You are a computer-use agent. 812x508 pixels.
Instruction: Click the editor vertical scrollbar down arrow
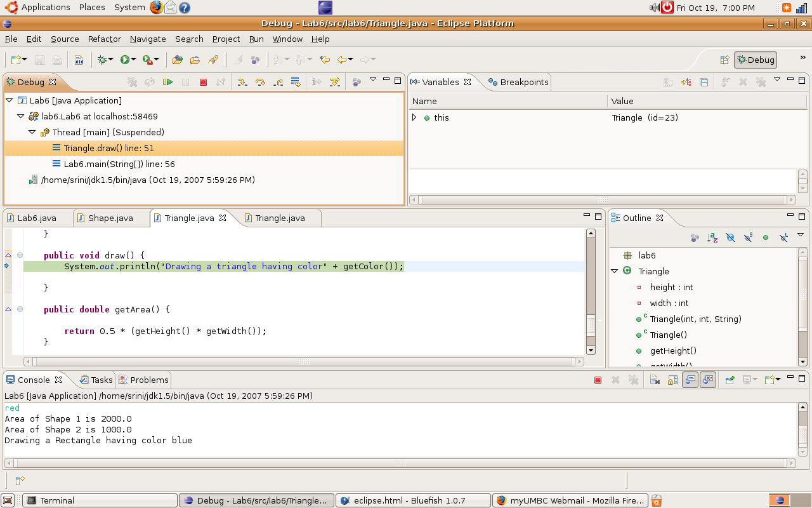(x=591, y=350)
